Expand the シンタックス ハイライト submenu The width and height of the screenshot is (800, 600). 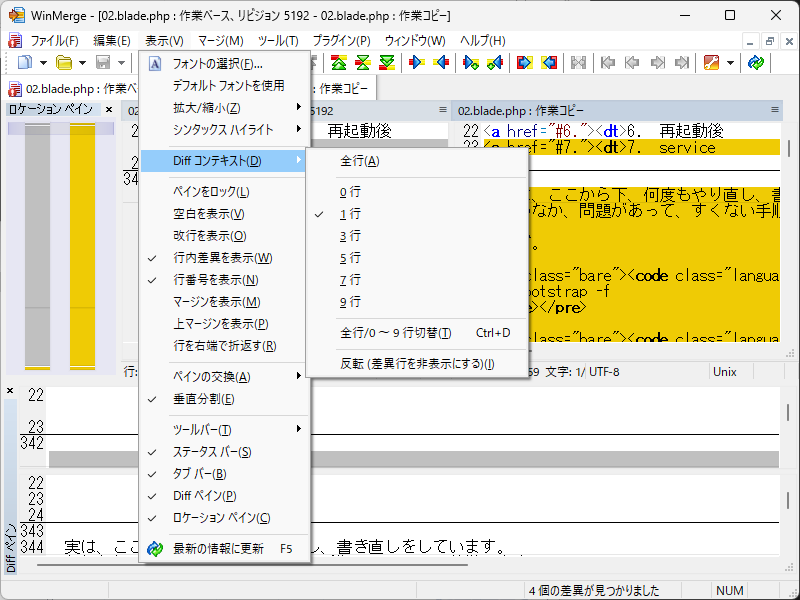[x=224, y=130]
